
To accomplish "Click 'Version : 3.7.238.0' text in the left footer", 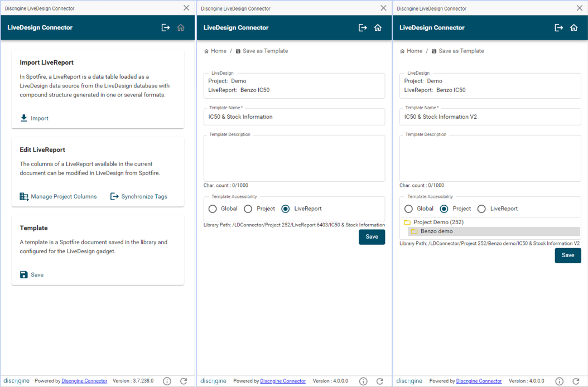I will (x=133, y=381).
